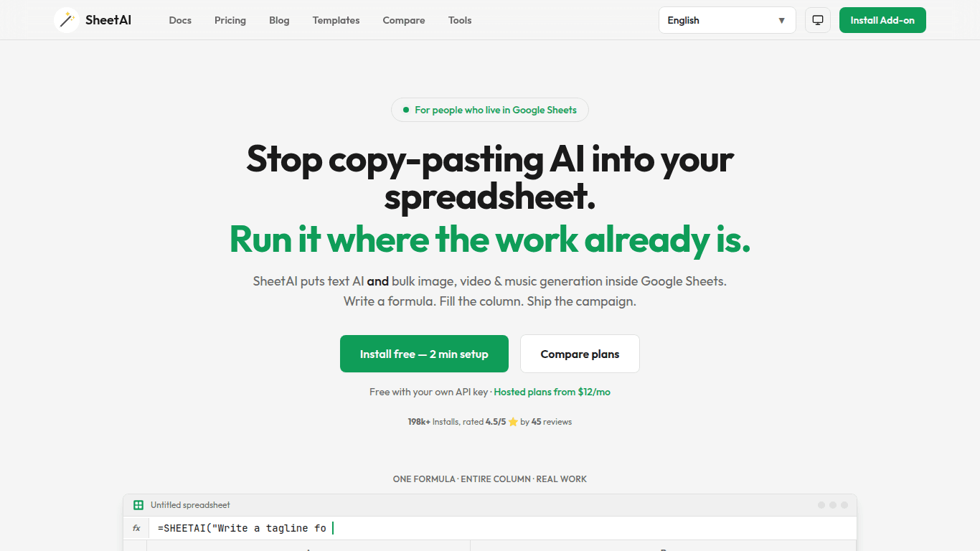Image resolution: width=980 pixels, height=551 pixels.
Task: Click the '45 reviews' text
Action: 552,422
